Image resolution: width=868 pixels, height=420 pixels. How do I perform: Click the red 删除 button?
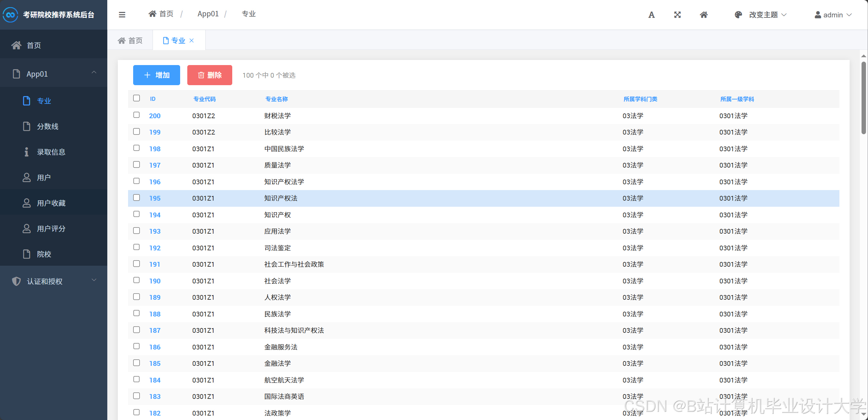point(209,75)
